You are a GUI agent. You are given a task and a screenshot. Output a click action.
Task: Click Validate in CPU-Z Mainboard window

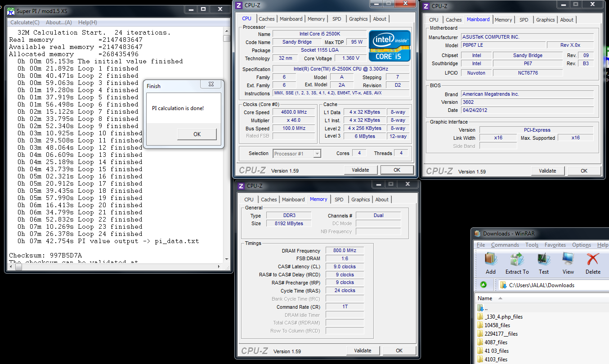coord(547,171)
